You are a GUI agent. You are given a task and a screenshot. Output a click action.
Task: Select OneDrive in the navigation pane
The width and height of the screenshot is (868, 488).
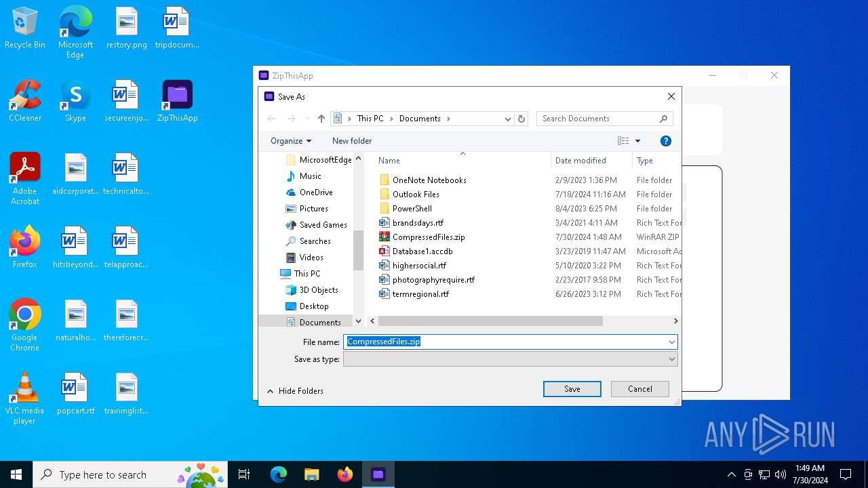(316, 192)
